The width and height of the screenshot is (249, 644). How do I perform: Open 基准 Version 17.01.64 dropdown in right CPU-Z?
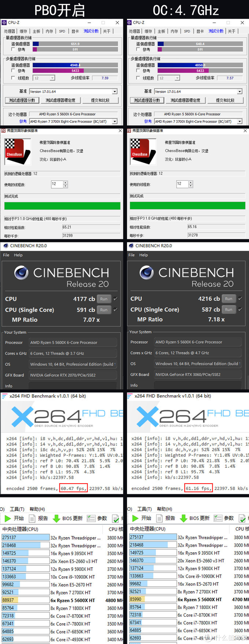pos(198,91)
